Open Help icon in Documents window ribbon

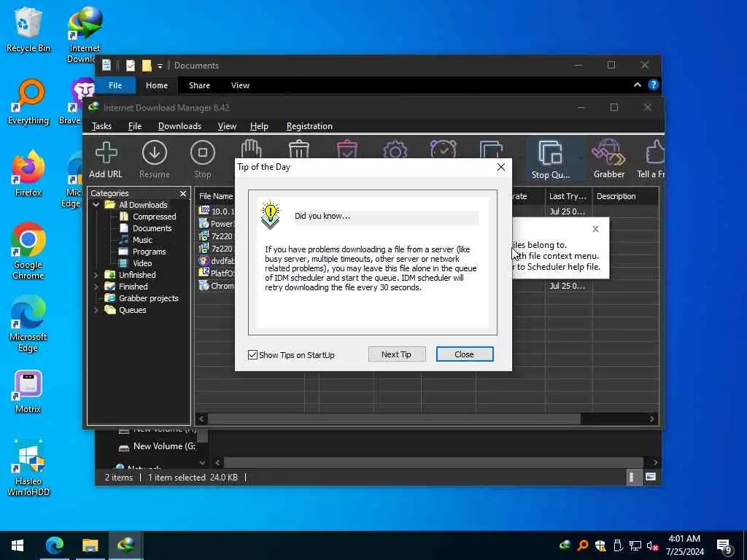click(653, 85)
